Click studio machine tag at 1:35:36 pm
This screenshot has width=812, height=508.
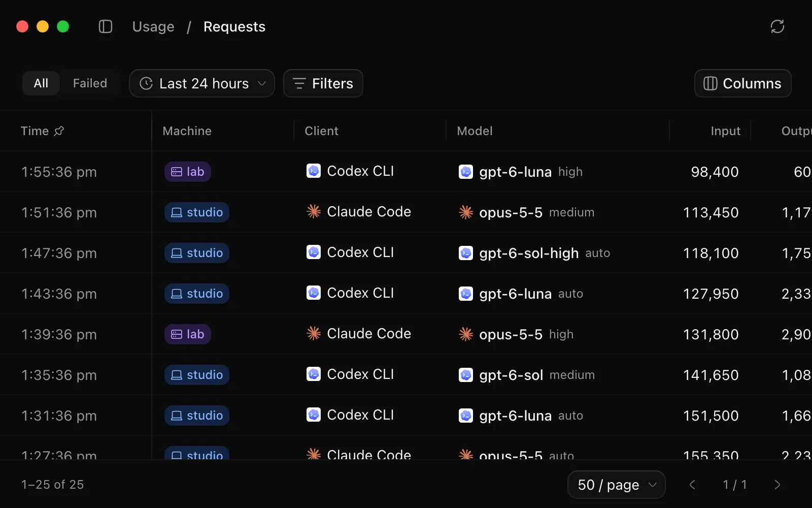pyautogui.click(x=197, y=375)
